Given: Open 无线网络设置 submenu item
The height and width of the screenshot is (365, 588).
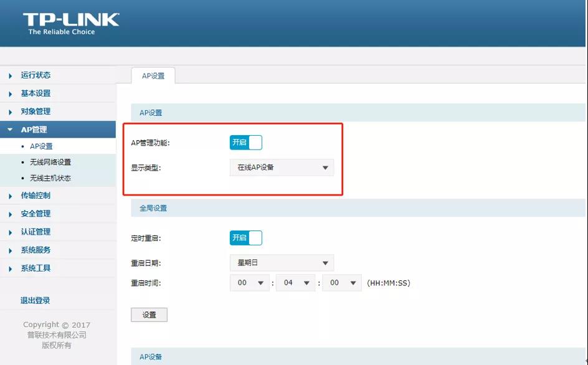Looking at the screenshot, I should (x=50, y=162).
